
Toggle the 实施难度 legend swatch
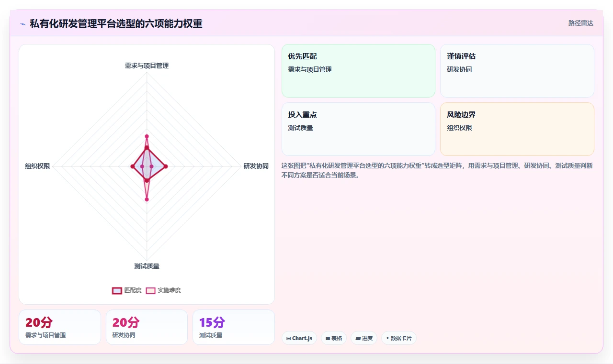(x=150, y=290)
